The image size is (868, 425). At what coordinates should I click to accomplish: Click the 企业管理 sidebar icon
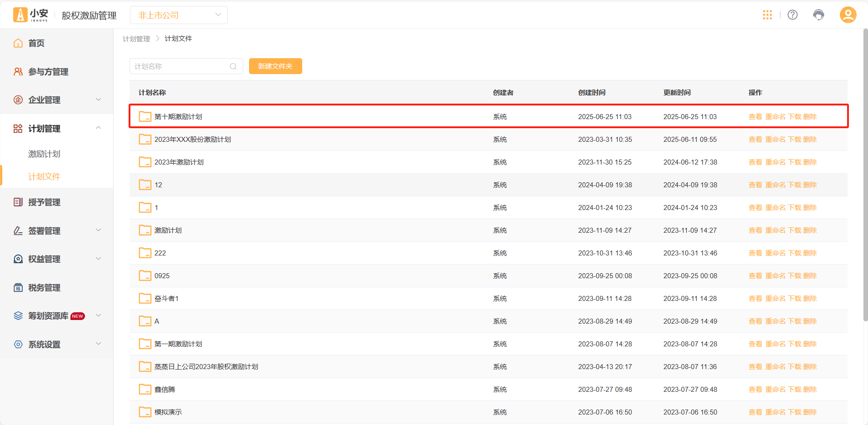click(x=18, y=100)
